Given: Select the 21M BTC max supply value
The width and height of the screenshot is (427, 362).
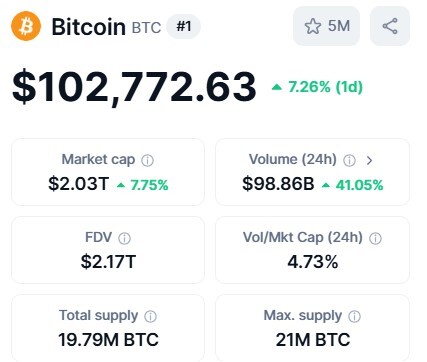Looking at the screenshot, I should (x=313, y=340).
